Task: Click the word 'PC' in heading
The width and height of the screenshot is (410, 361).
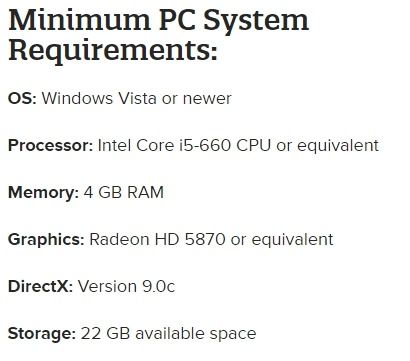Action: point(177,20)
